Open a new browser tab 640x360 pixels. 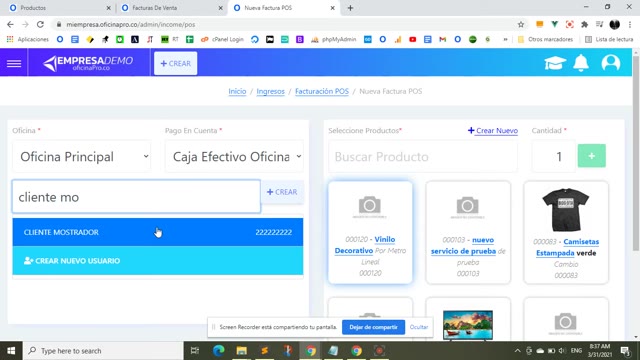[x=350, y=8]
